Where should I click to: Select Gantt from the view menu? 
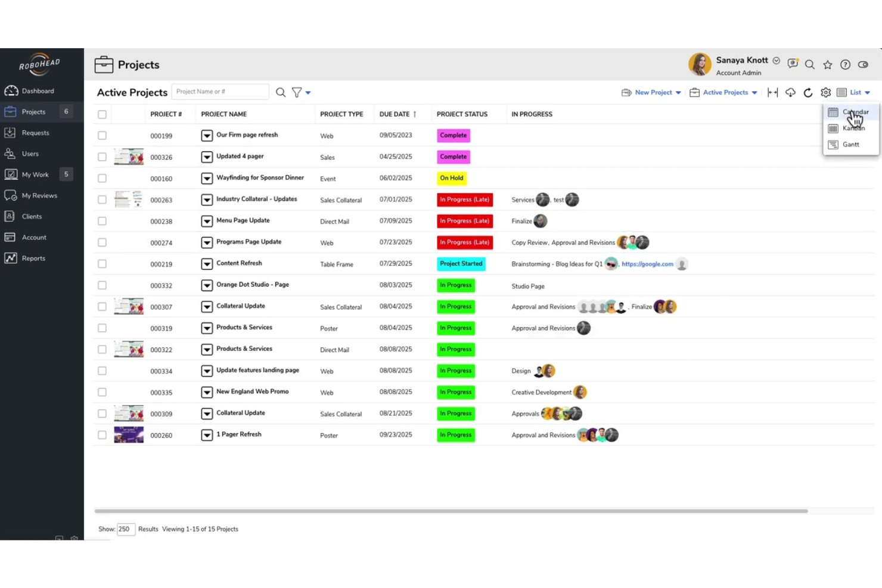tap(850, 144)
